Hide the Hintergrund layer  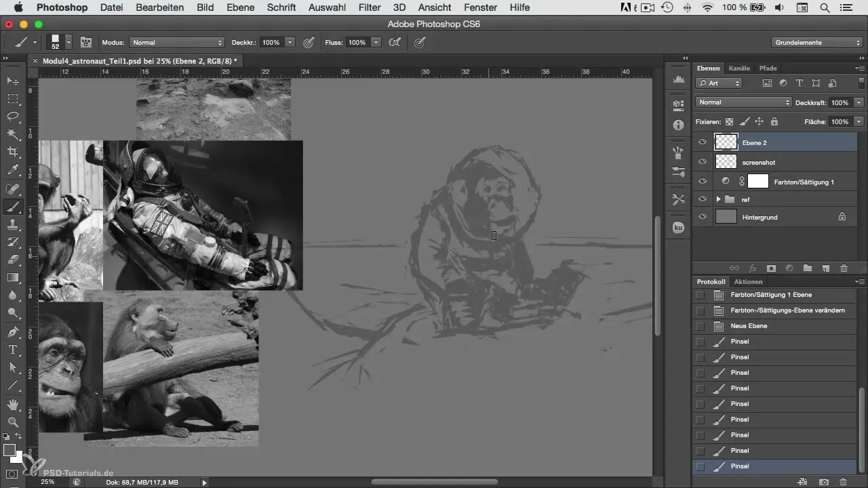(703, 217)
